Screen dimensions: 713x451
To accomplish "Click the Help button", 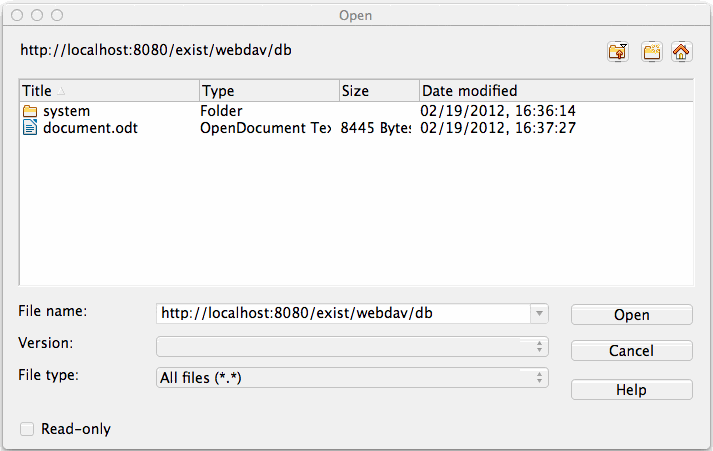I will (631, 390).
